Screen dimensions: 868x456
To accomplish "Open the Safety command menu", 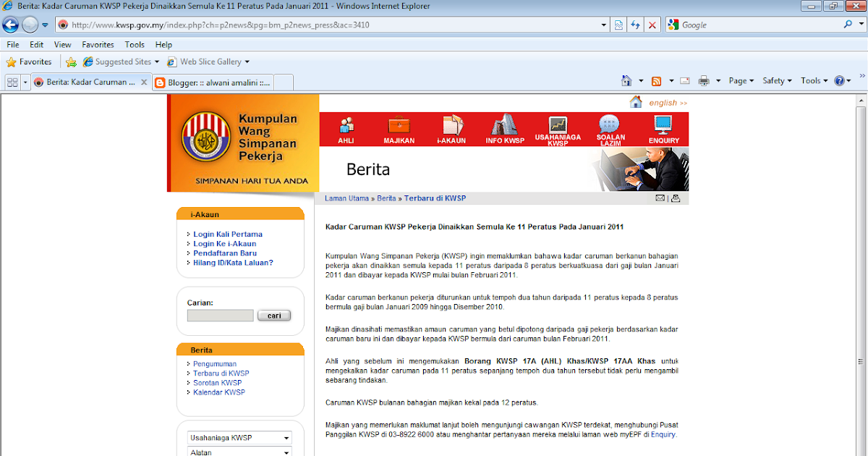I will pyautogui.click(x=778, y=81).
